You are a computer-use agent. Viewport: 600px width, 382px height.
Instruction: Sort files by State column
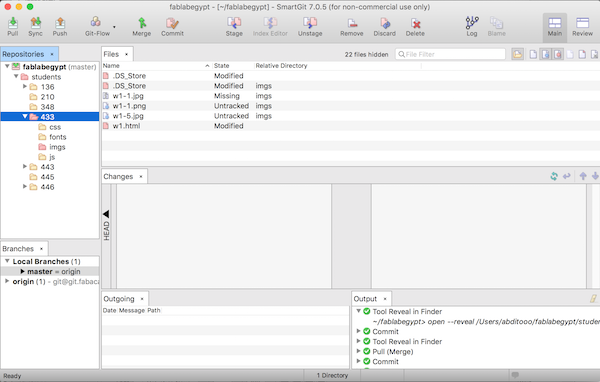coord(233,65)
